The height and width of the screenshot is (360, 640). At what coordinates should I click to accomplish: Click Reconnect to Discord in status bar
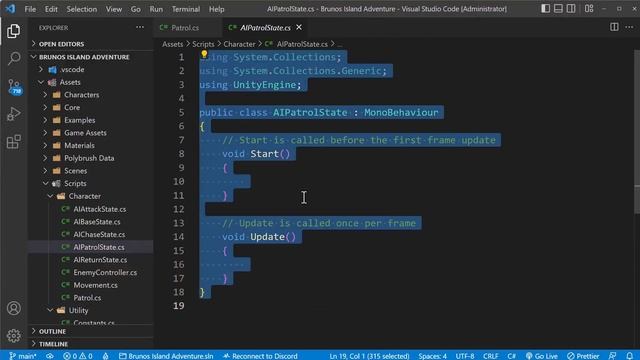pyautogui.click(x=260, y=356)
